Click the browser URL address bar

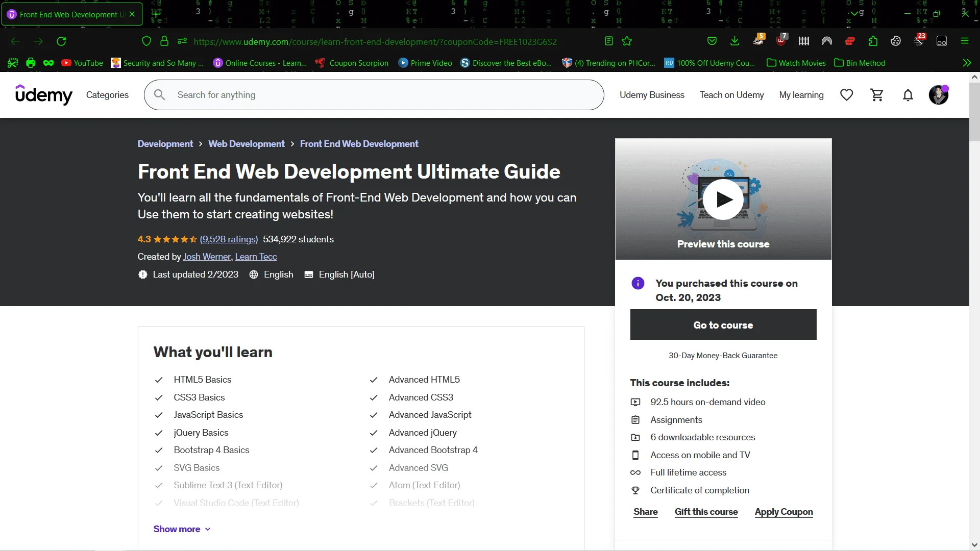[375, 41]
